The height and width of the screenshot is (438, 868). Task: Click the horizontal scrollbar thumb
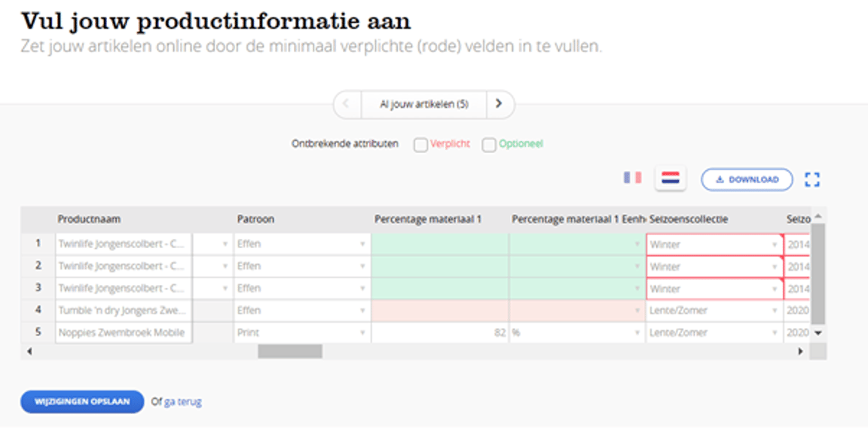point(290,351)
